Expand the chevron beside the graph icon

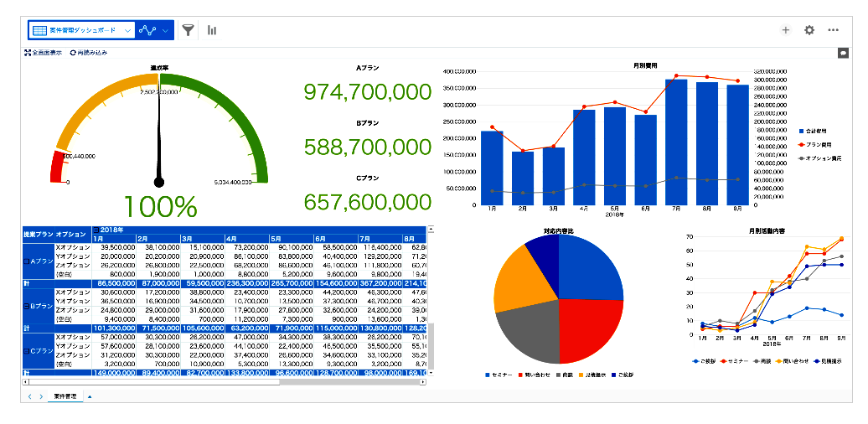coord(166,30)
